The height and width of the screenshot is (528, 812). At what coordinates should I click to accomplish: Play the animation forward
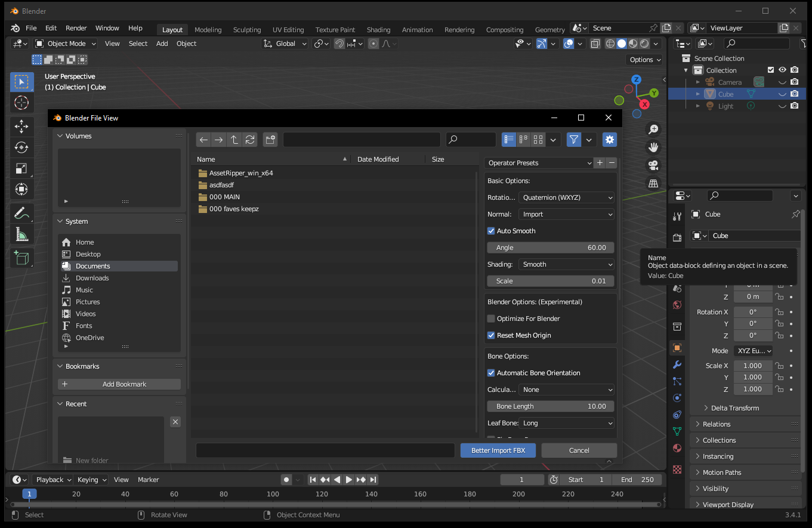click(x=349, y=480)
